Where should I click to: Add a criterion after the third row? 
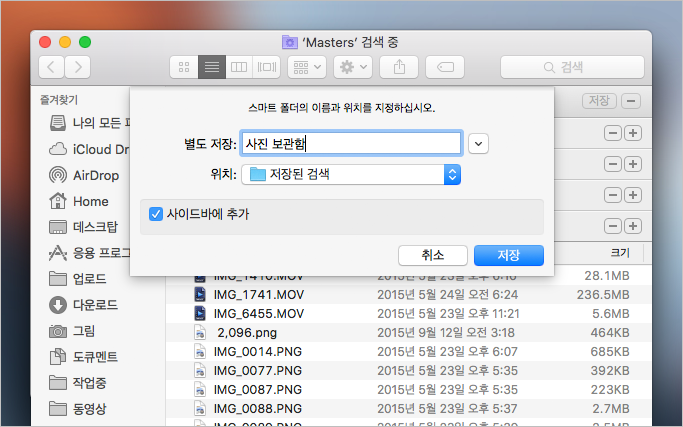[633, 195]
